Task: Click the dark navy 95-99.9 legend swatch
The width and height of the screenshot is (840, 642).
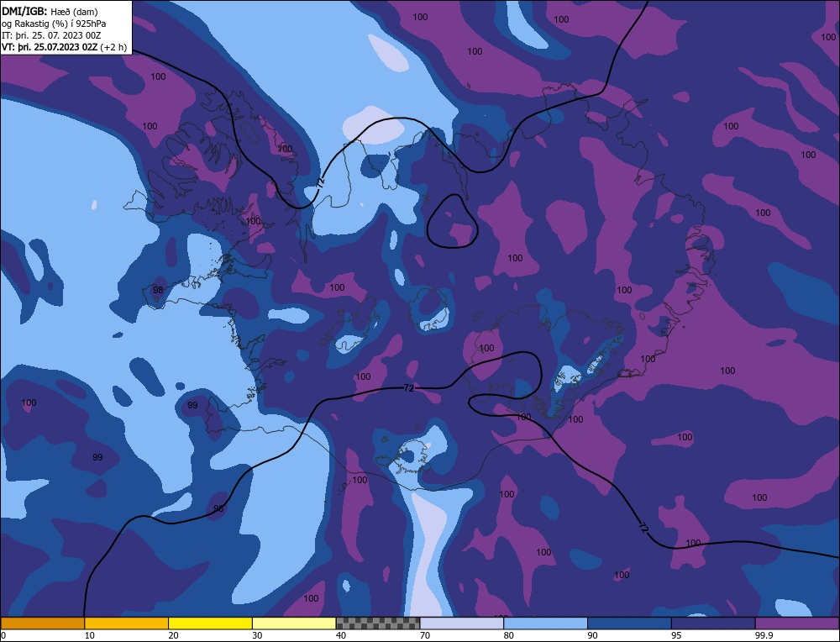Action: (713, 624)
